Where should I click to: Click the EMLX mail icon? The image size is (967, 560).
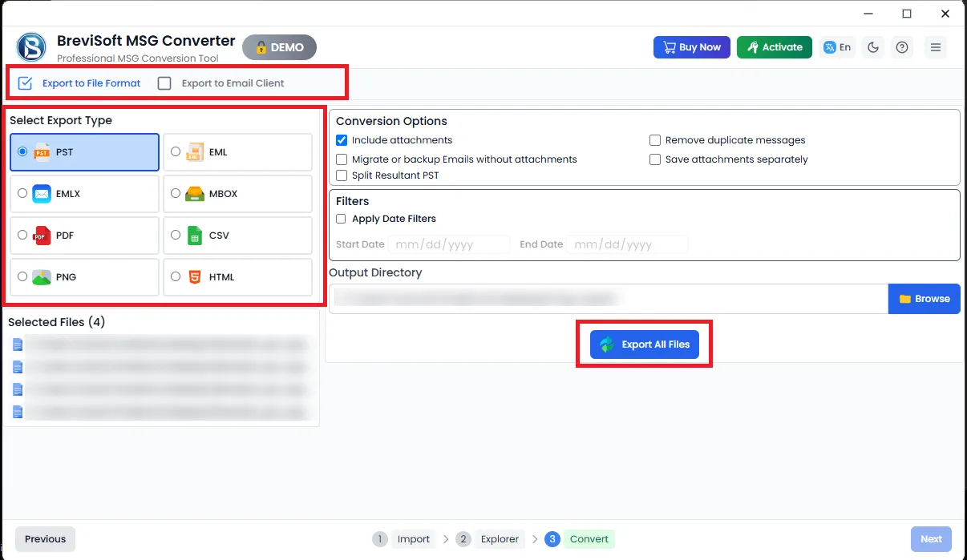pos(42,194)
